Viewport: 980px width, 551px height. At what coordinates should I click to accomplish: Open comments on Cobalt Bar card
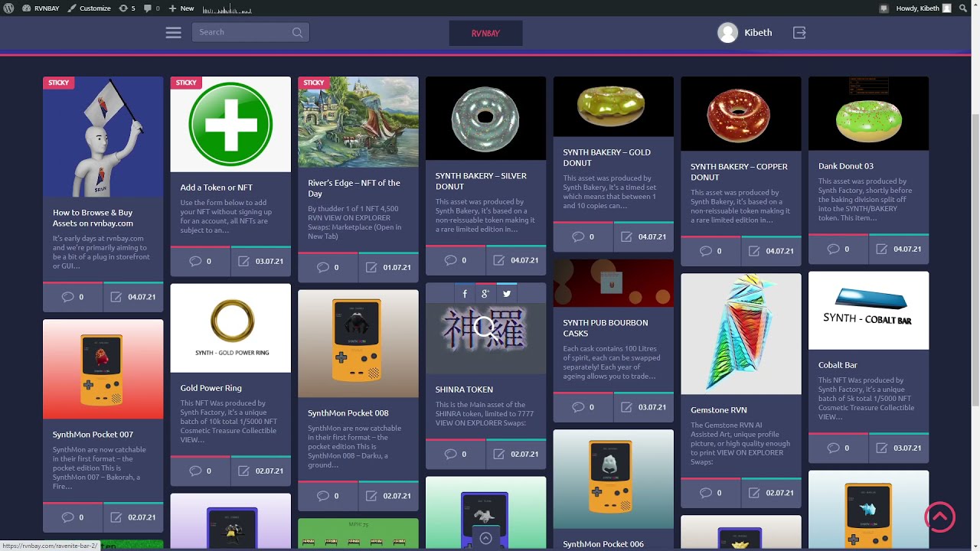[838, 448]
